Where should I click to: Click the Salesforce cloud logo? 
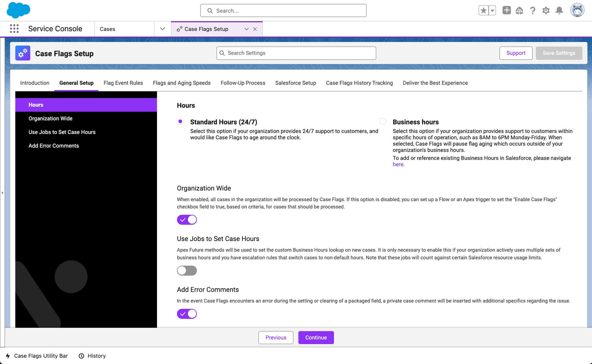(x=18, y=10)
